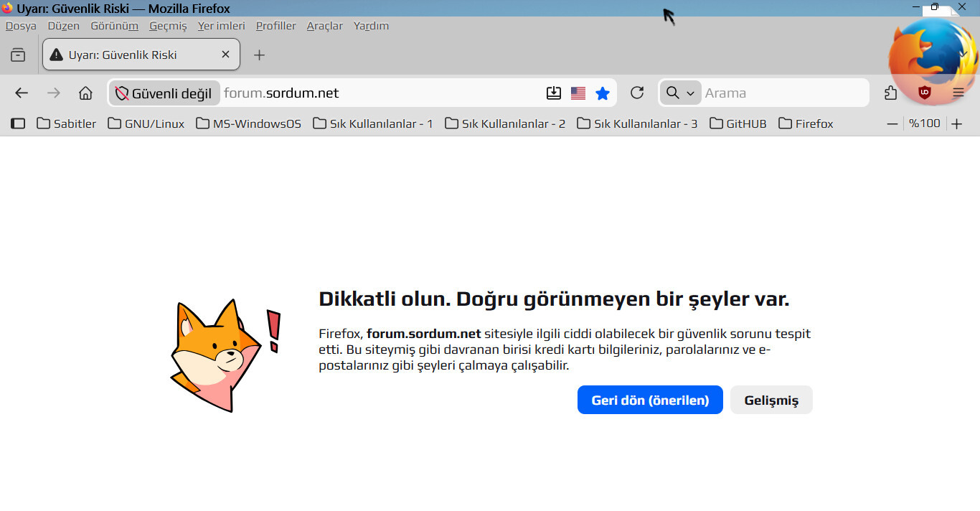The width and height of the screenshot is (980, 511).
Task: Open the Görünüm menu
Action: 114,26
